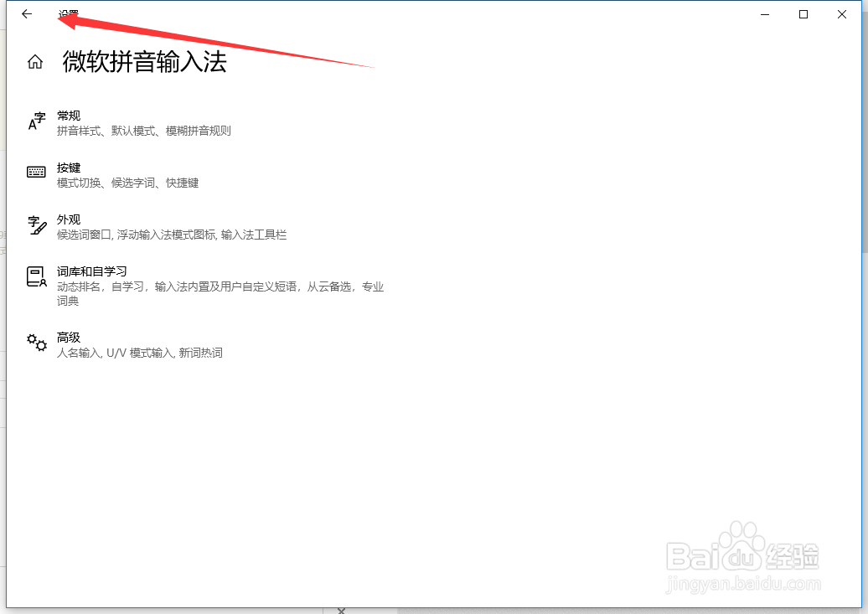Click the 常规 general icon

[37, 121]
